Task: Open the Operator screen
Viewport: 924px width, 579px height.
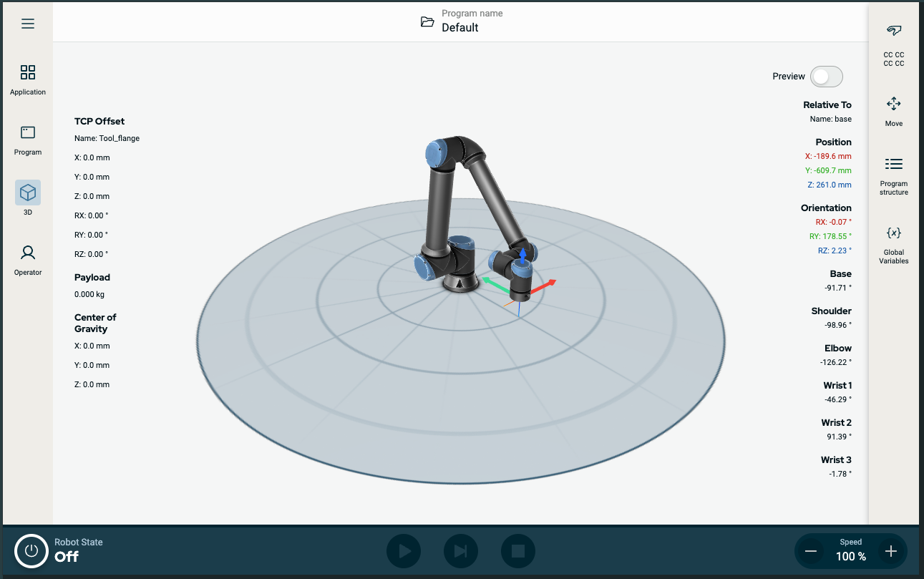Action: 28,253
